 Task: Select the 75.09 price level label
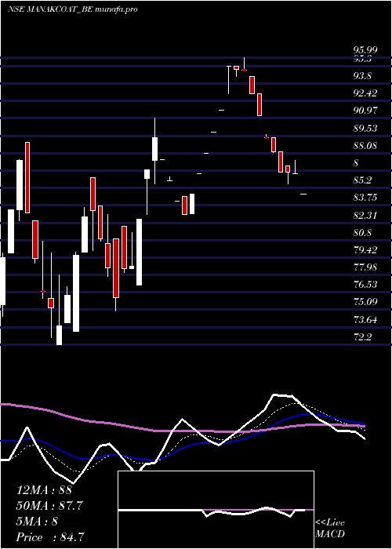point(366,302)
